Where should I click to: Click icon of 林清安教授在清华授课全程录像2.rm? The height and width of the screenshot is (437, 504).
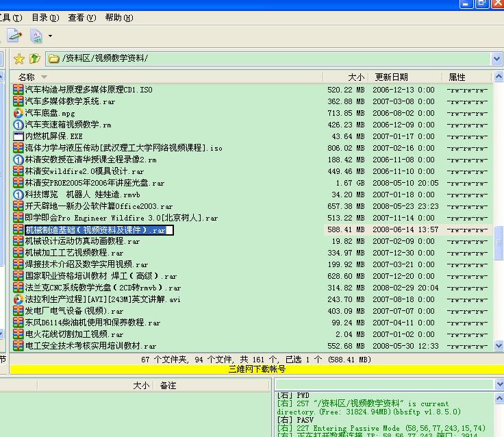tap(18, 160)
